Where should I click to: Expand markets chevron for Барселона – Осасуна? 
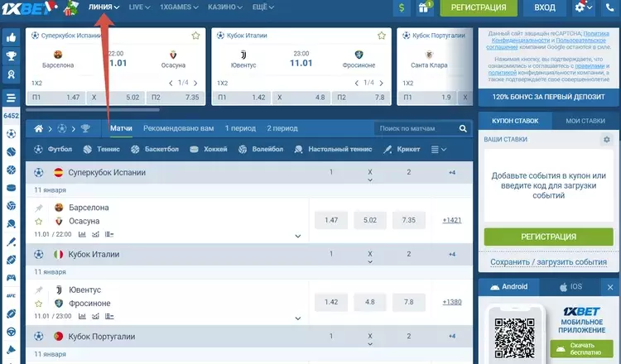(298, 237)
